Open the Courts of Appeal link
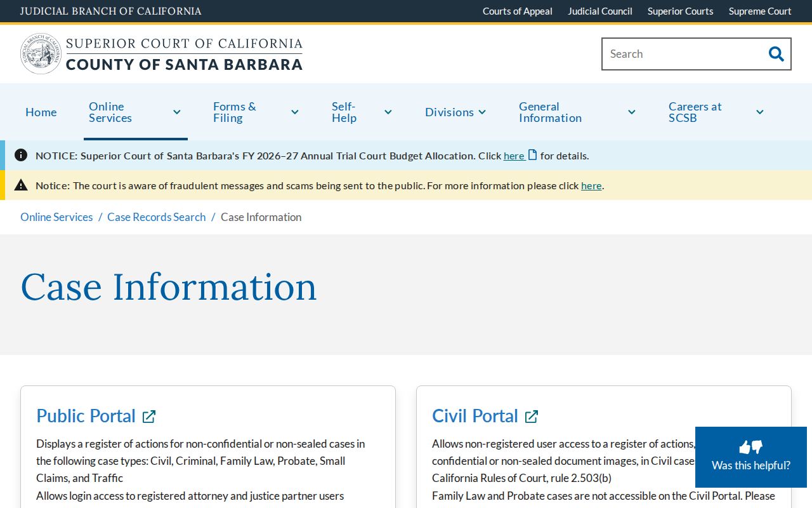The height and width of the screenshot is (508, 812). coord(518,11)
